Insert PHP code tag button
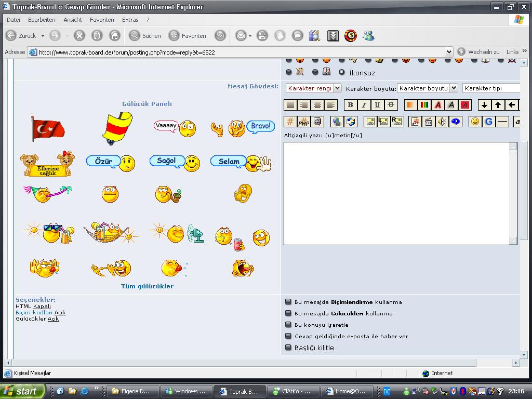This screenshot has width=532, height=399. (x=304, y=122)
